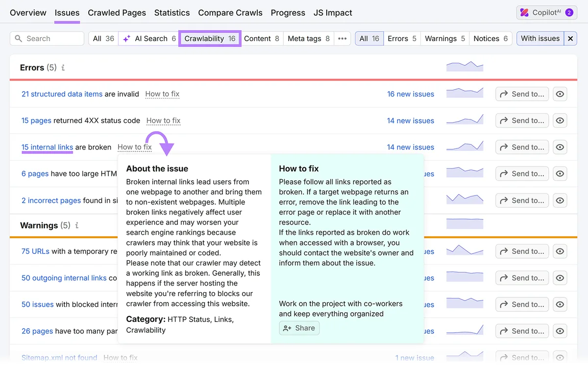Click Send to for 50 outgoing internal links
588x369 pixels.
click(x=522, y=278)
